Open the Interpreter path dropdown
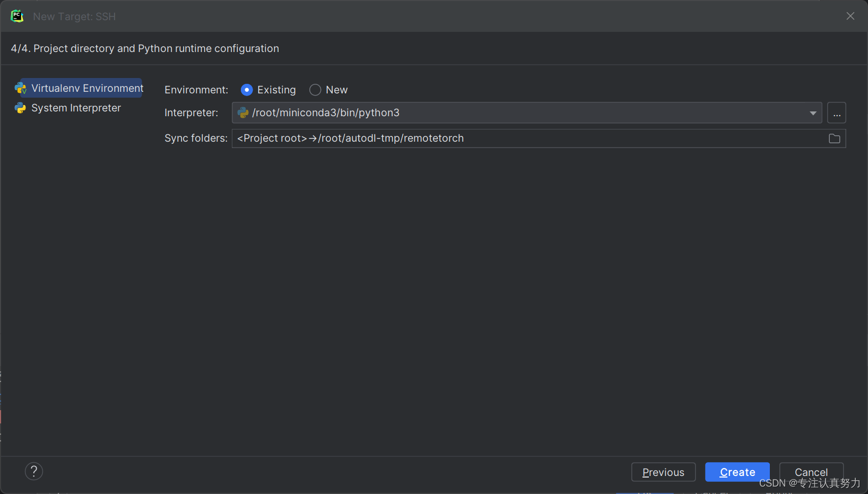This screenshot has width=868, height=494. click(x=813, y=112)
